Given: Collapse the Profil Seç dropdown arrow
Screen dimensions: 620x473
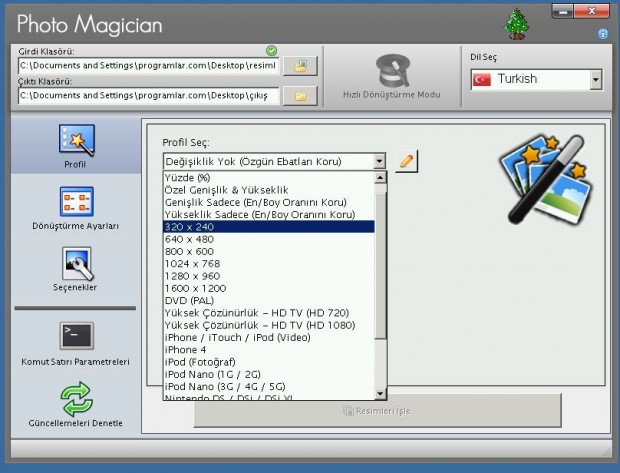Looking at the screenshot, I should (379, 161).
